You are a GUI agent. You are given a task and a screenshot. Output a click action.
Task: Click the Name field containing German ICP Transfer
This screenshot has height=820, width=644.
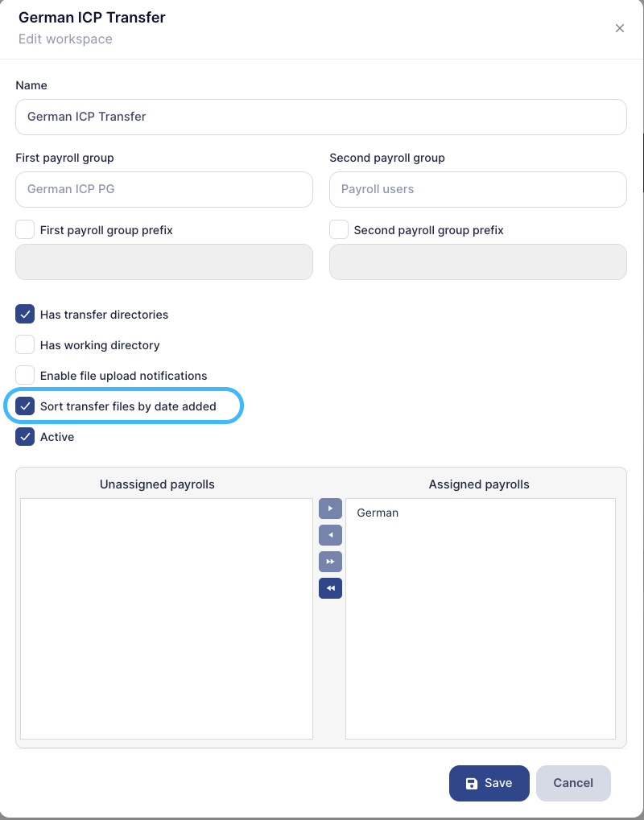click(321, 117)
